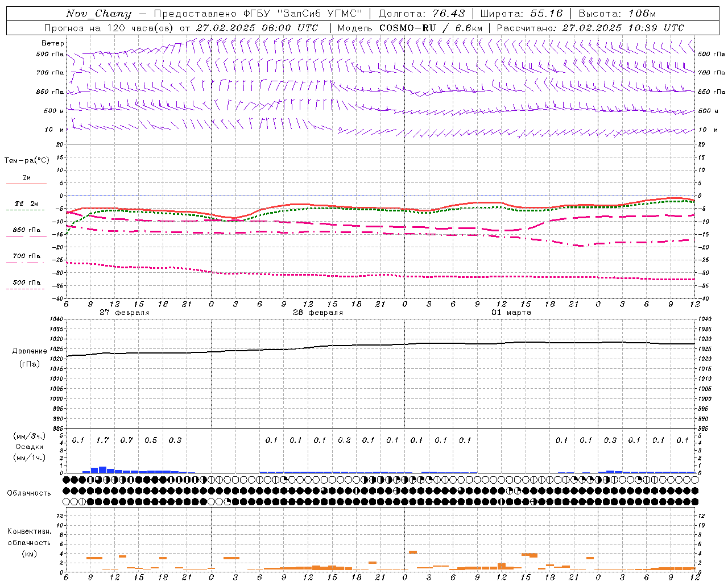728x582 pixels.
Task: Click the 0.2 precipitation amount value
Action: coord(344,440)
